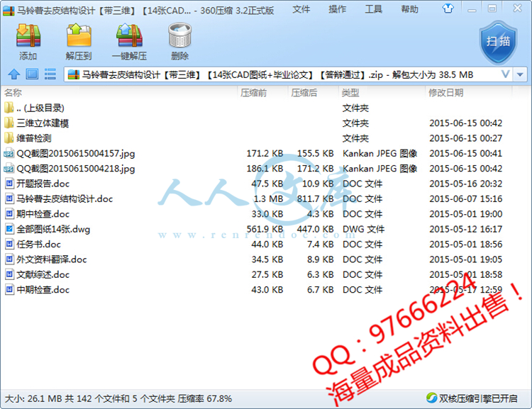The image size is (532, 409).
Task: Sort by 名称 column header
Action: point(13,93)
